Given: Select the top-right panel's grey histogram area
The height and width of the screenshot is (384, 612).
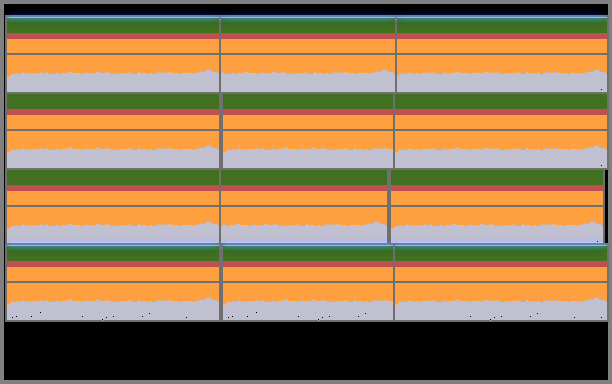Looking at the screenshot, I should pyautogui.click(x=502, y=82).
